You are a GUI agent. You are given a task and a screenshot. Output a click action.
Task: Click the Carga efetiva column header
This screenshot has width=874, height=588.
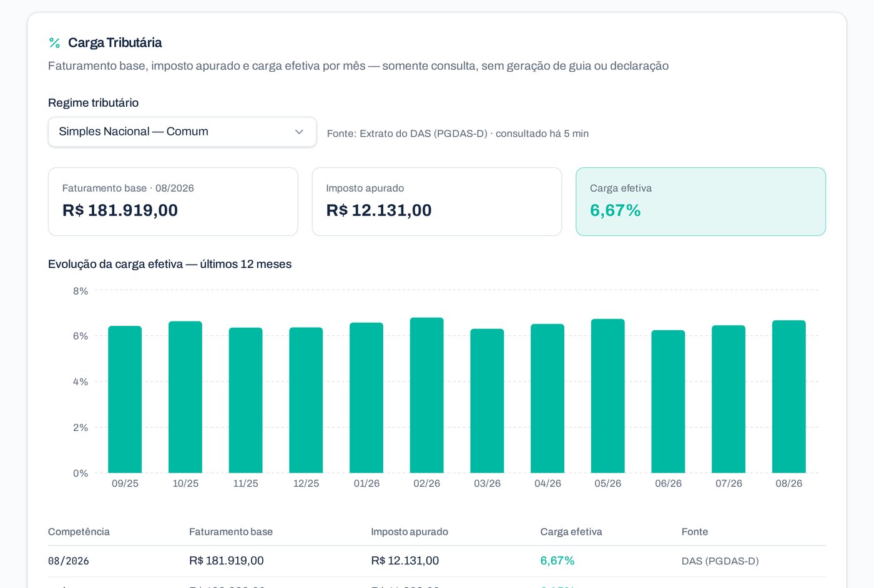571,532
